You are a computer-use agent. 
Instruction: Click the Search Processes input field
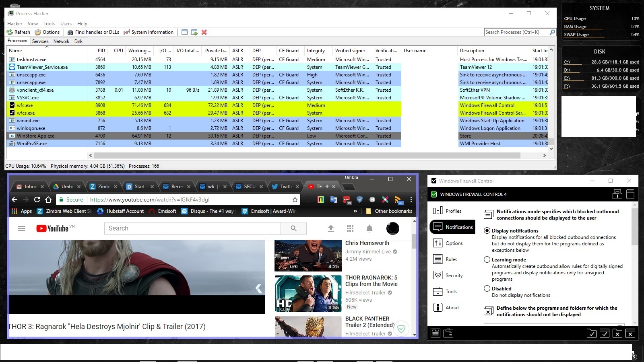tap(516, 32)
